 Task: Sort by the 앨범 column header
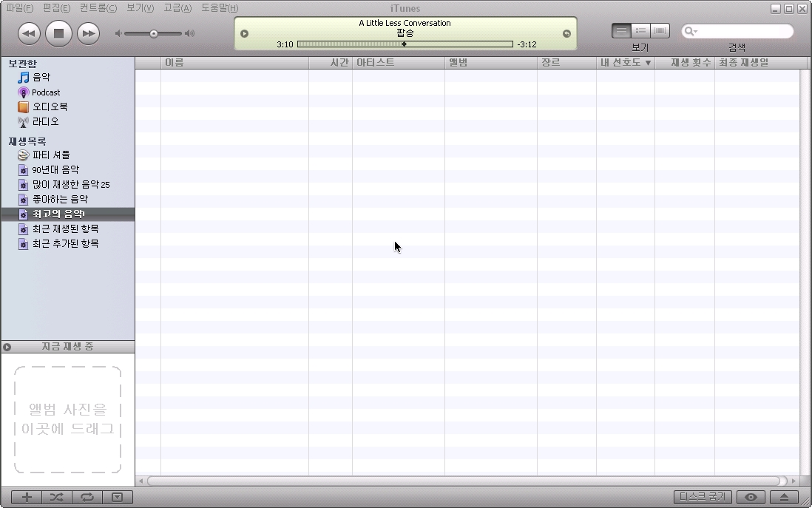click(x=491, y=63)
